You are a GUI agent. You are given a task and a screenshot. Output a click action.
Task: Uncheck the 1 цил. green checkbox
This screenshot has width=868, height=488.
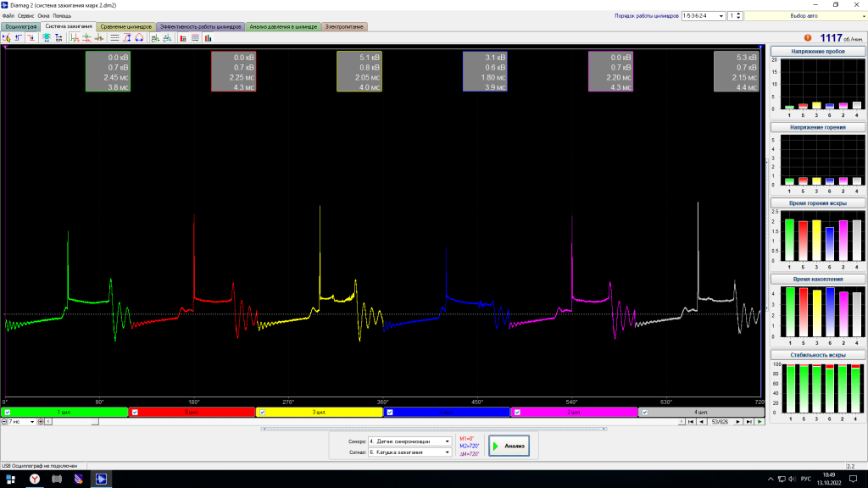tap(7, 413)
